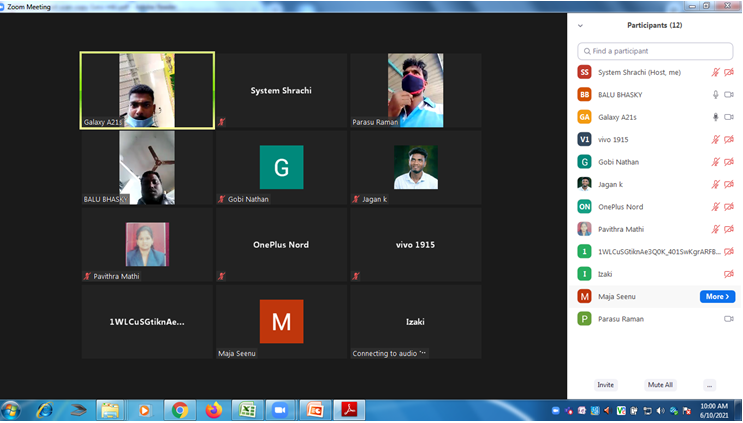Toggle System Shrachi's video-off camera icon
This screenshot has width=743, height=423.
(729, 72)
